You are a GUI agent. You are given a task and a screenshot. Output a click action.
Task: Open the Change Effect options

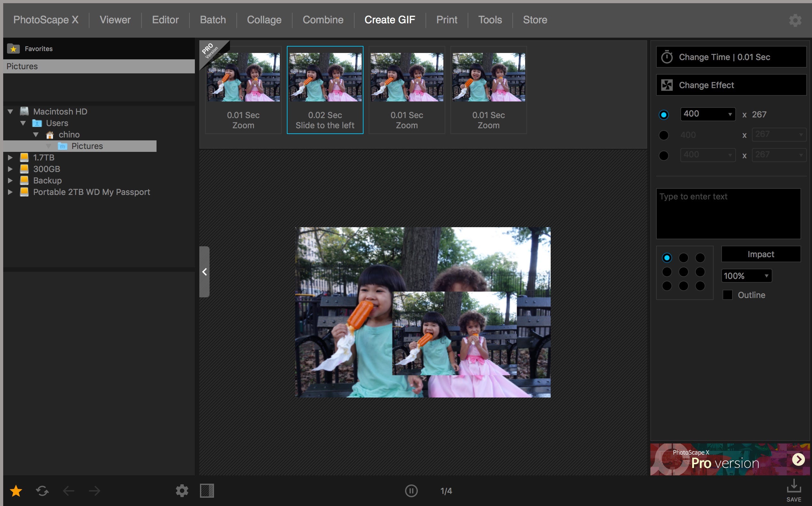[x=731, y=85]
